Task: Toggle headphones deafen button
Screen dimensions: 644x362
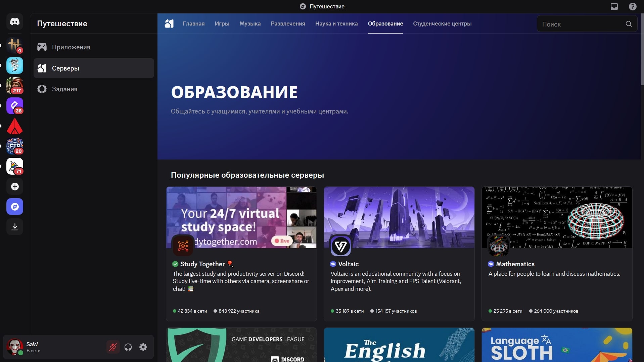Action: click(x=128, y=347)
